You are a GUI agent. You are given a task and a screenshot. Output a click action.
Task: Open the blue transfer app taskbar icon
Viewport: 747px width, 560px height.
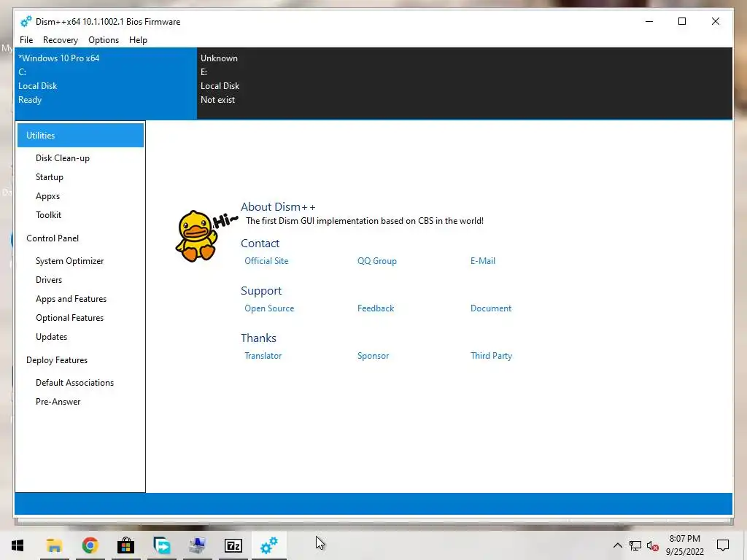coord(161,545)
